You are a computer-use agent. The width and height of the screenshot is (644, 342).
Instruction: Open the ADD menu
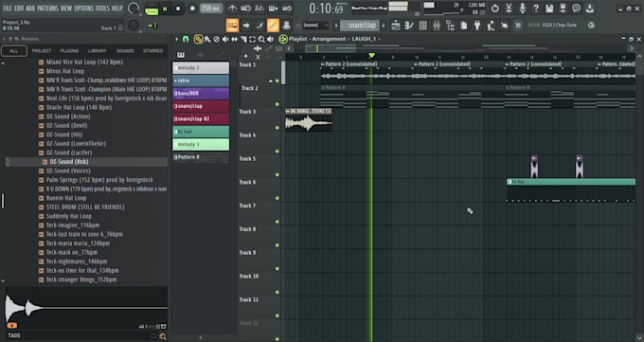30,9
